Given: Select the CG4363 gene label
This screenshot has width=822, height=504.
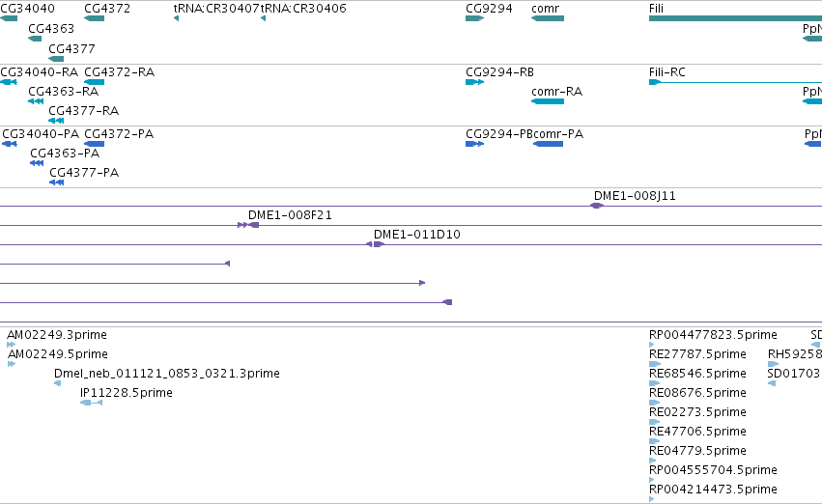Looking at the screenshot, I should [x=51, y=28].
